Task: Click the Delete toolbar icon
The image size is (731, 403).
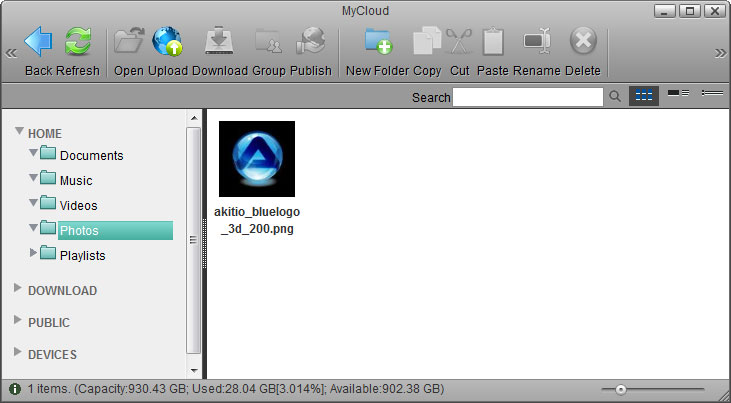Action: [583, 41]
